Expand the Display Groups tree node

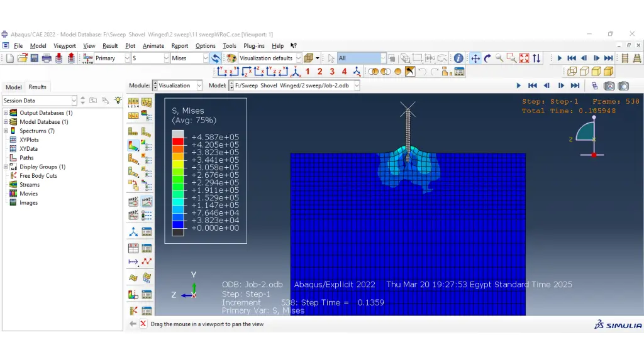[6, 167]
